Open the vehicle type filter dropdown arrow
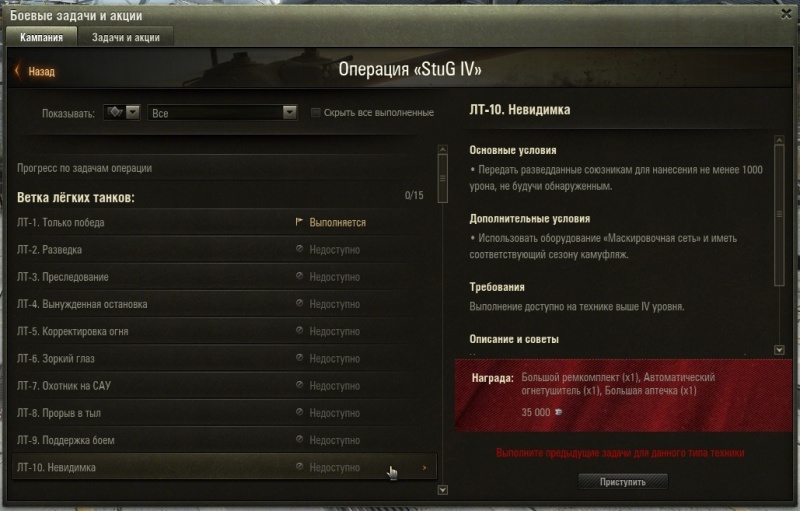Image resolution: width=800 pixels, height=511 pixels. point(133,112)
